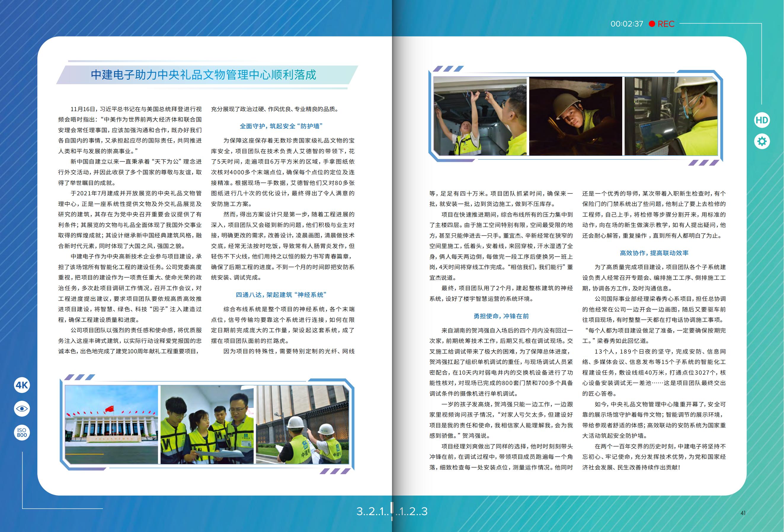
Task: Click the REC label text
Action: pyautogui.click(x=666, y=24)
